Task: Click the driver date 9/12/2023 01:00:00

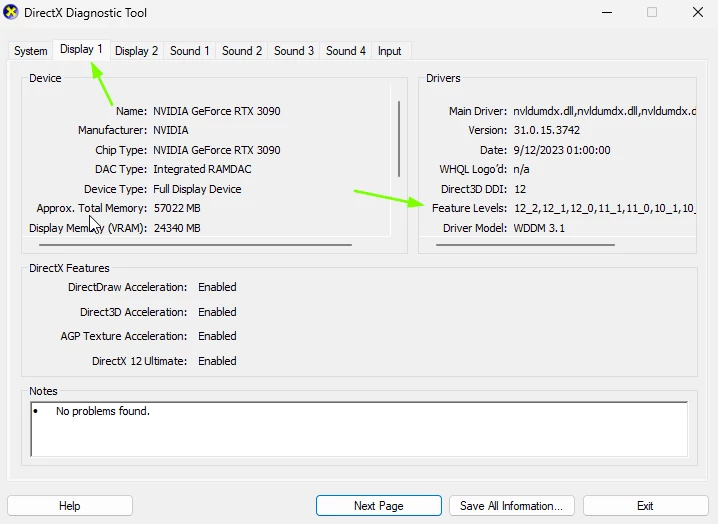Action: point(562,150)
